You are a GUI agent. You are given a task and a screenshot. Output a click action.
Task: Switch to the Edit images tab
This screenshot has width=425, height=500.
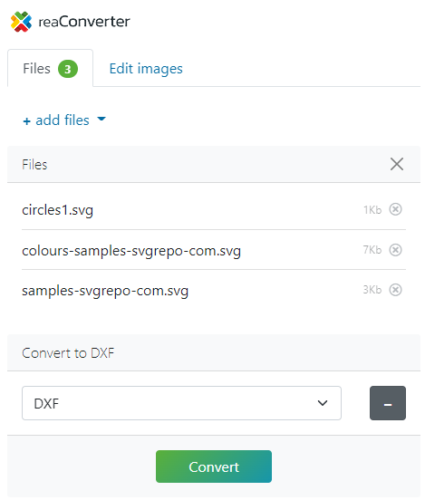146,69
